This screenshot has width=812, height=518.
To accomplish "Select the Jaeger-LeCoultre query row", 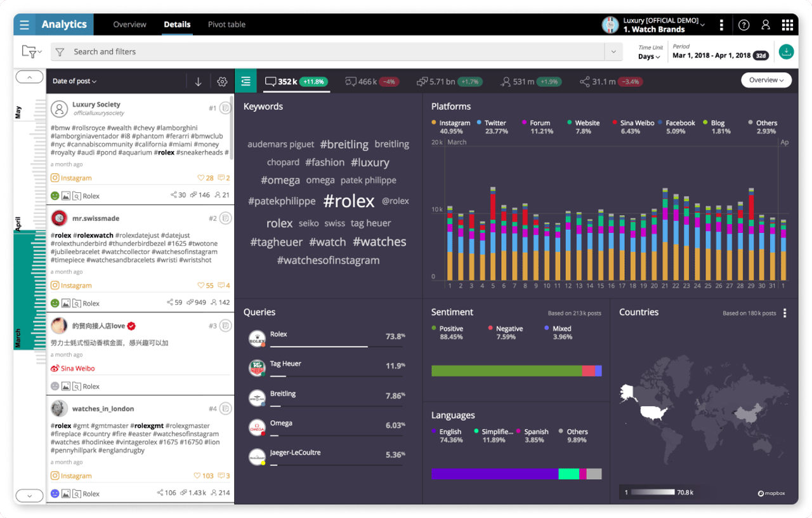I will 327,457.
